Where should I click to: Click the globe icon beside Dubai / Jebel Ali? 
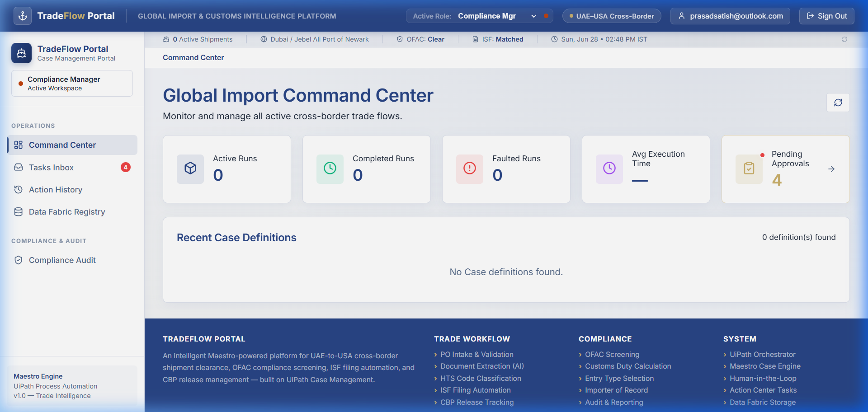264,39
